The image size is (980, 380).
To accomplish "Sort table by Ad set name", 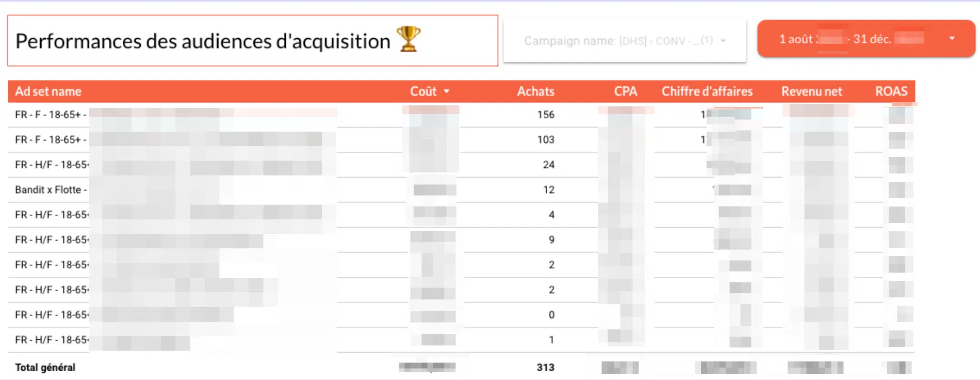I will 48,91.
